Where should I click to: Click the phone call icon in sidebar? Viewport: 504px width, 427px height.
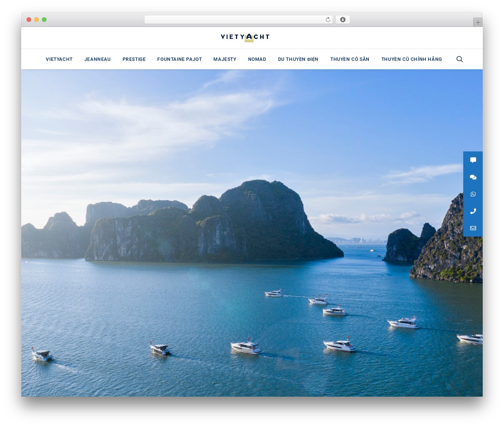coord(473,211)
